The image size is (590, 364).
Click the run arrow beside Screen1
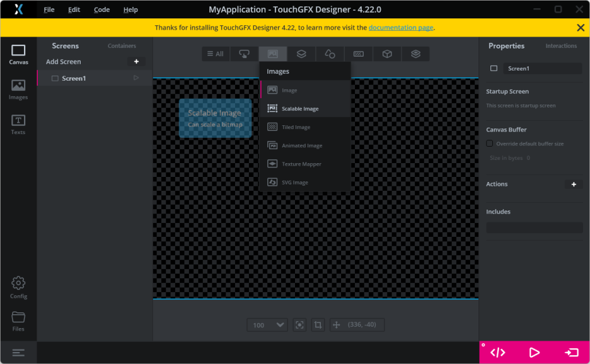(x=136, y=78)
